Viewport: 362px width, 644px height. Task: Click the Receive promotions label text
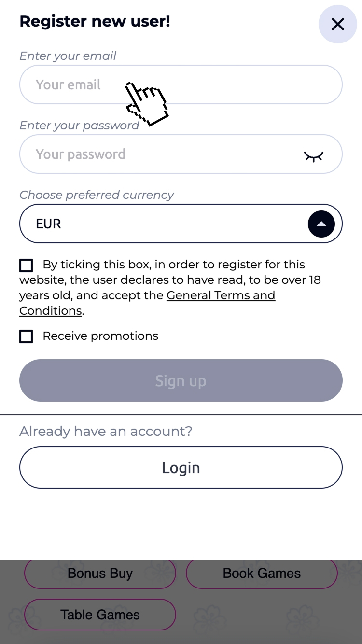click(100, 336)
